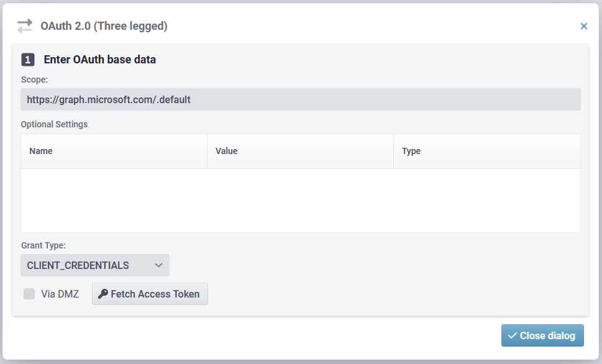Viewport: 602px width, 364px height.
Task: Click the empty Optional Settings table body
Action: (x=301, y=200)
